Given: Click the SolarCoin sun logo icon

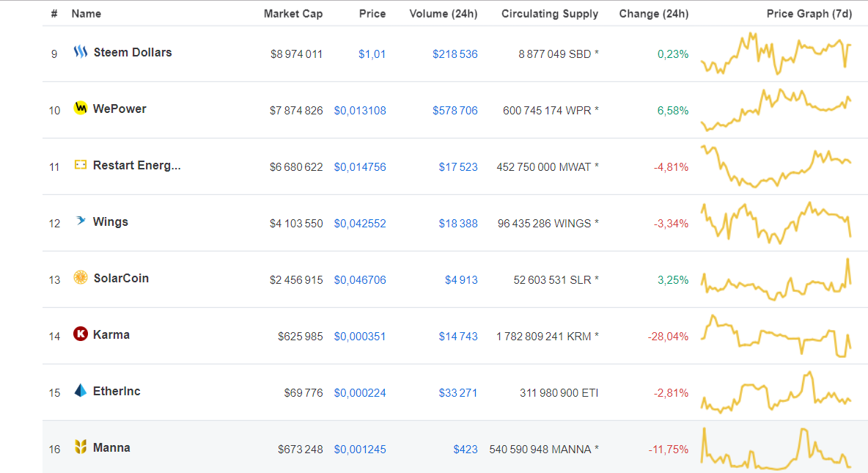Looking at the screenshot, I should [x=80, y=277].
